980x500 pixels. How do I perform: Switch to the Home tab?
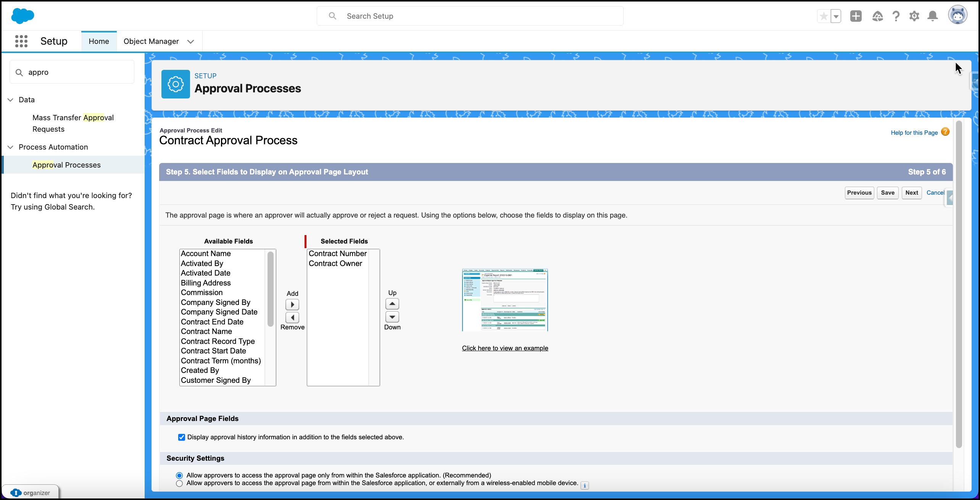(99, 41)
